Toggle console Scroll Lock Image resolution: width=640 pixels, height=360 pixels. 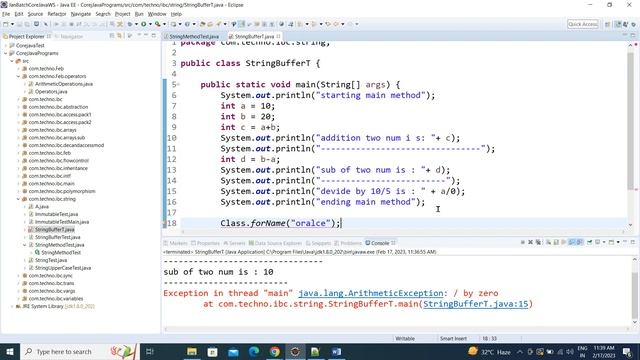coord(556,242)
